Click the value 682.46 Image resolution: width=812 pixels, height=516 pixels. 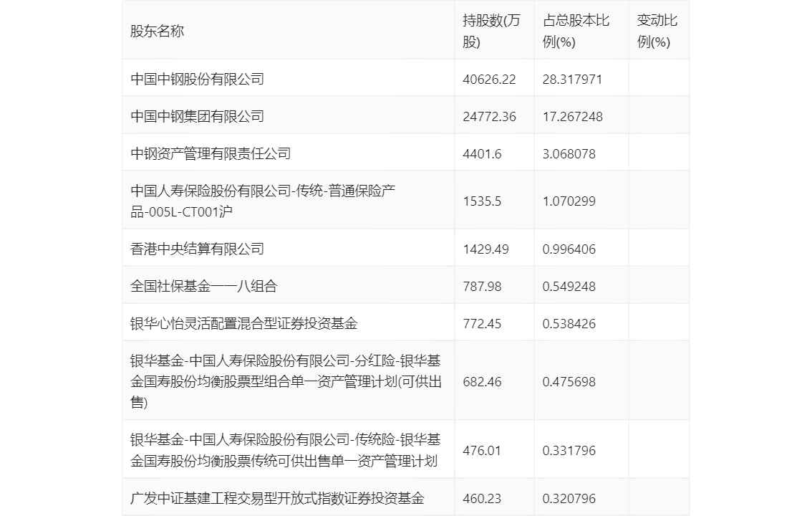pos(482,382)
